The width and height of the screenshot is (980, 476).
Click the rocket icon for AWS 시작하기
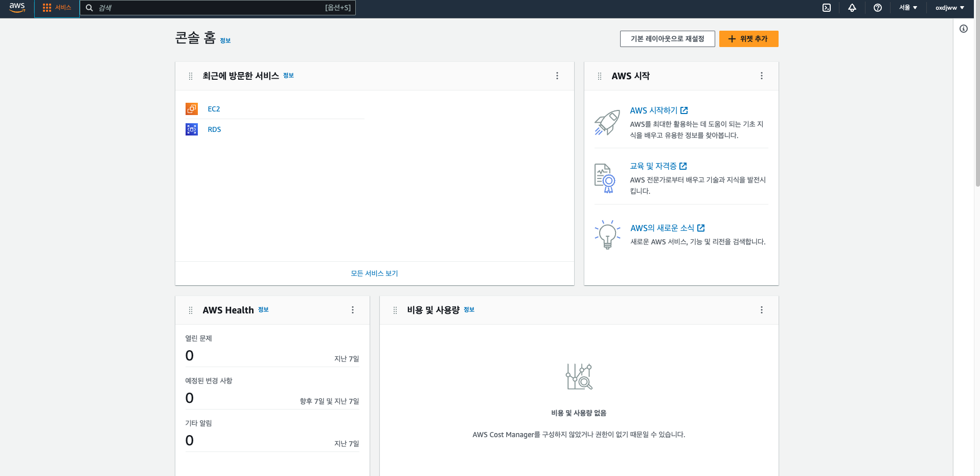pos(607,123)
